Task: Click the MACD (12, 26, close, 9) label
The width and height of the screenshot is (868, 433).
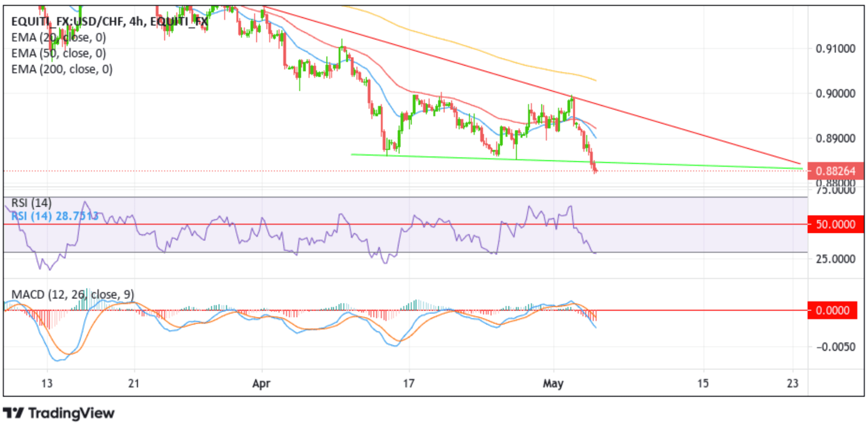Action: coord(73,294)
